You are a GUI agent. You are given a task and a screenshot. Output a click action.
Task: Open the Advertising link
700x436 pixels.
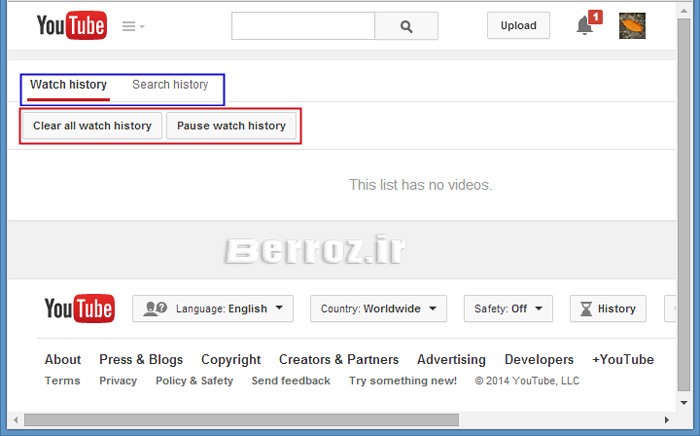(451, 360)
